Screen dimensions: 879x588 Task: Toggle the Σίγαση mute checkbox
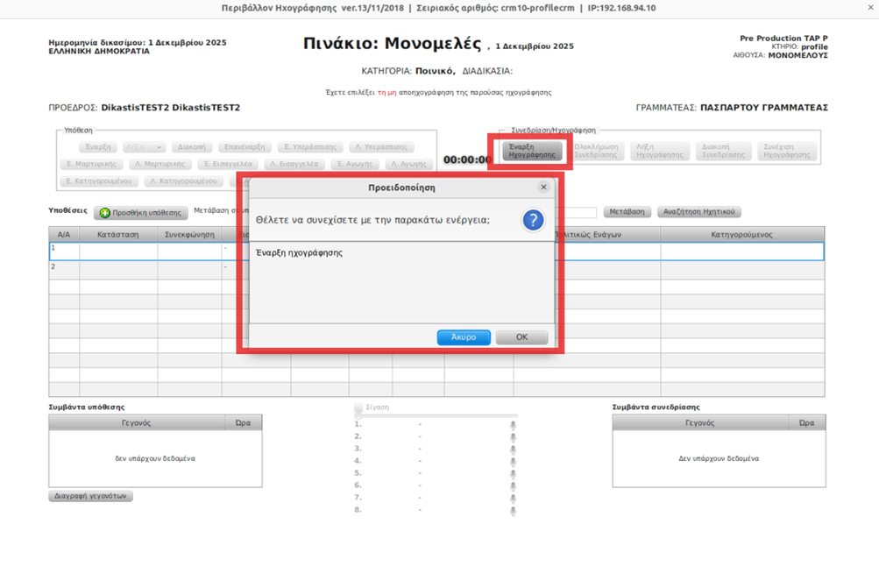(358, 408)
